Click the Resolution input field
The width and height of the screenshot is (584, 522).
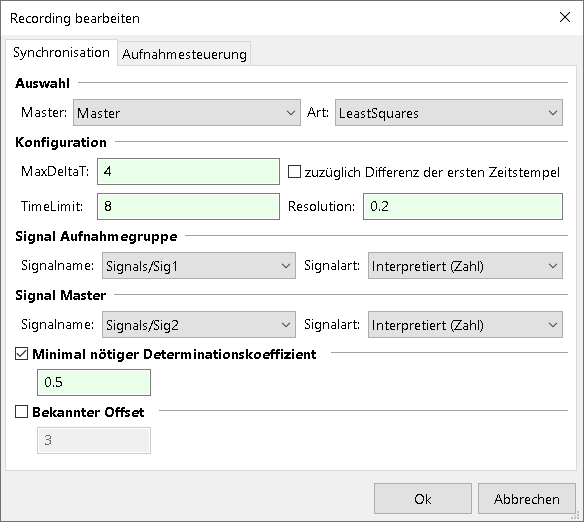pos(463,206)
